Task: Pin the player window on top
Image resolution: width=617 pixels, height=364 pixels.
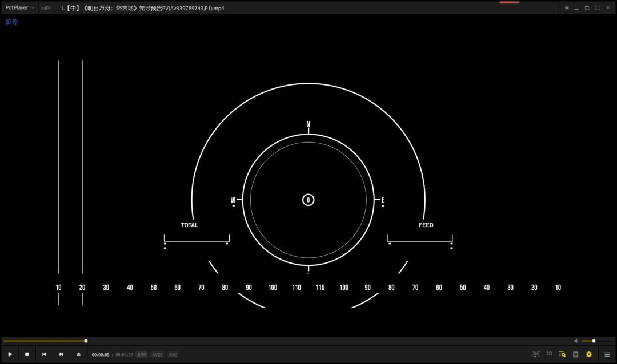Action: pyautogui.click(x=567, y=8)
